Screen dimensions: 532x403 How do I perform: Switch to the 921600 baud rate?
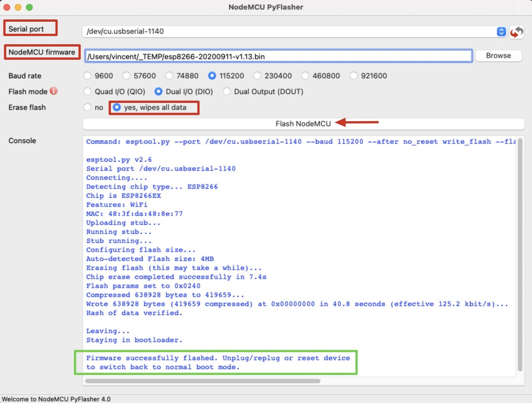pos(353,76)
